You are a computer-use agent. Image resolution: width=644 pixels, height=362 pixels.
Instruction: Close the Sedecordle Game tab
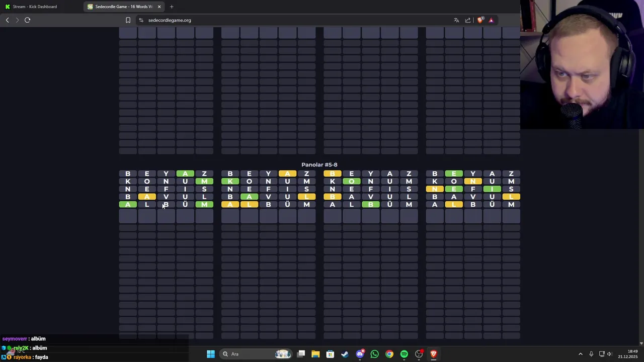click(x=159, y=7)
